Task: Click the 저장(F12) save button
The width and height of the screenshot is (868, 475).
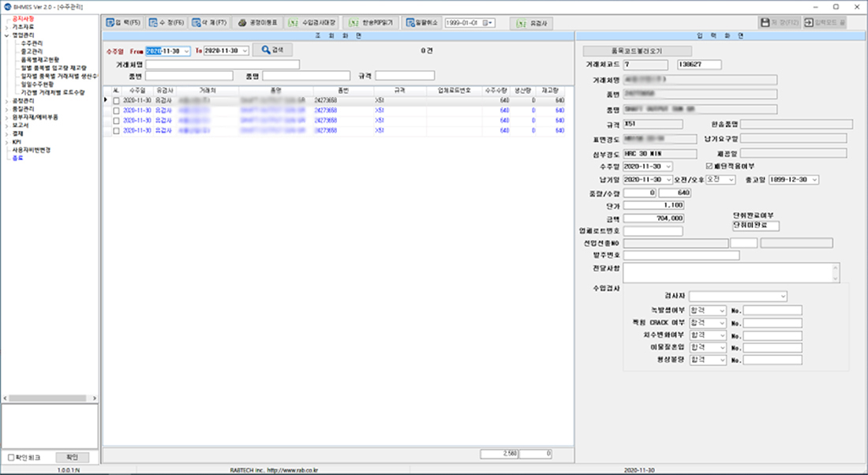Action: pos(780,23)
